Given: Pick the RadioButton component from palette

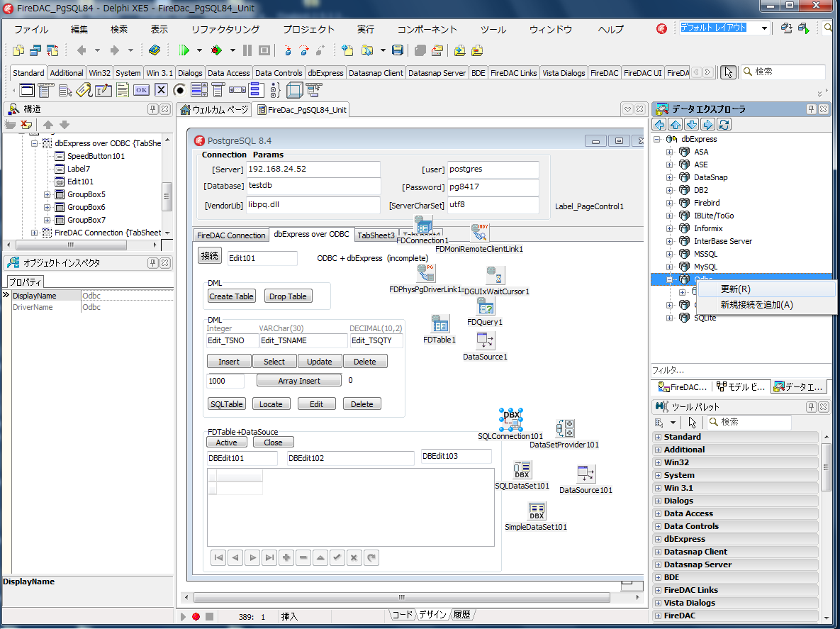Looking at the screenshot, I should [179, 90].
